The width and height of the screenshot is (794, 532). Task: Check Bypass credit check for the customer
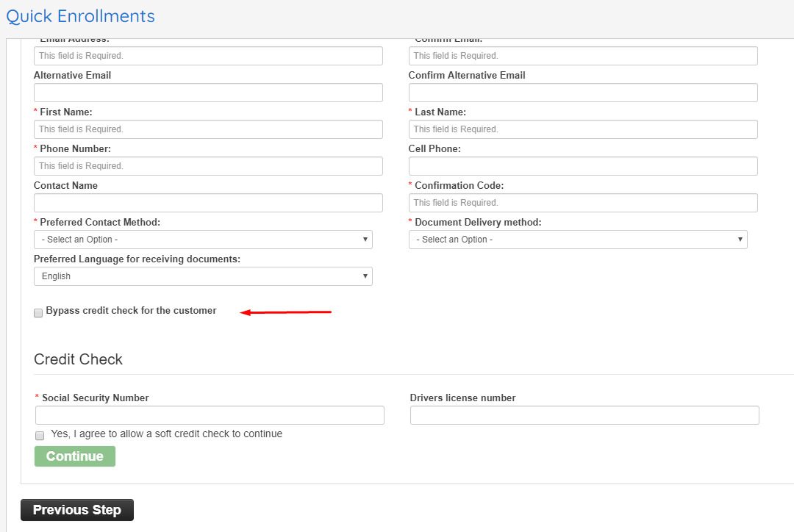(x=38, y=313)
